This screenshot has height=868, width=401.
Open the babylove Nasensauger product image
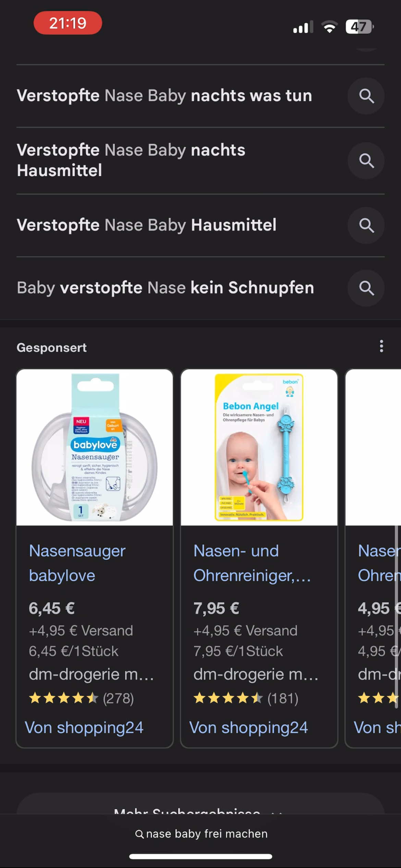(95, 447)
